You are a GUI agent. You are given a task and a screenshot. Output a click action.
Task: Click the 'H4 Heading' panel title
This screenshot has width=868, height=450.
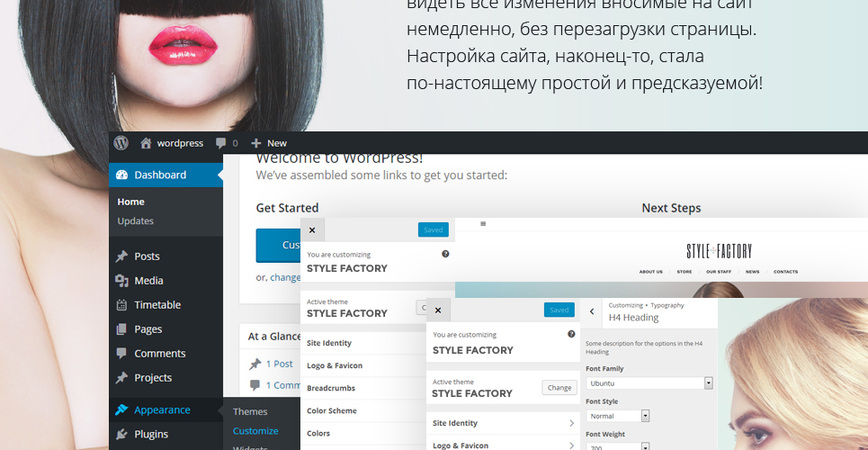pos(633,318)
